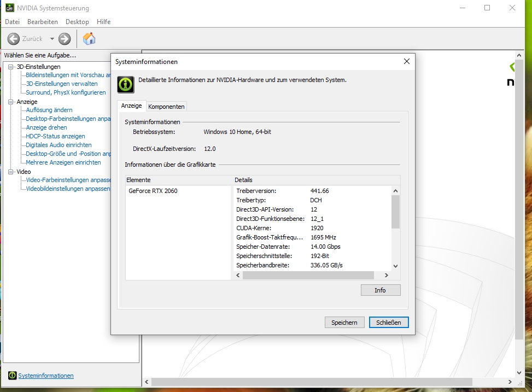Open the Bearbeiten menu
Viewport: 532px width, 392px height.
pos(43,22)
